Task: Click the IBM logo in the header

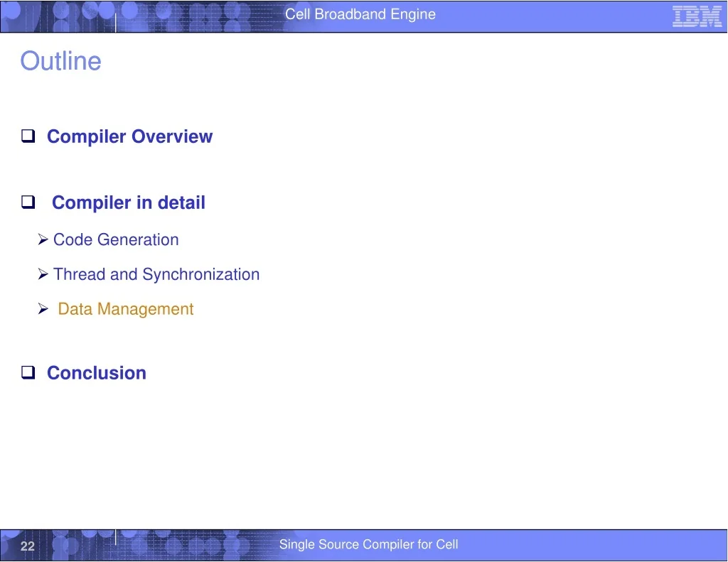Action: [697, 17]
